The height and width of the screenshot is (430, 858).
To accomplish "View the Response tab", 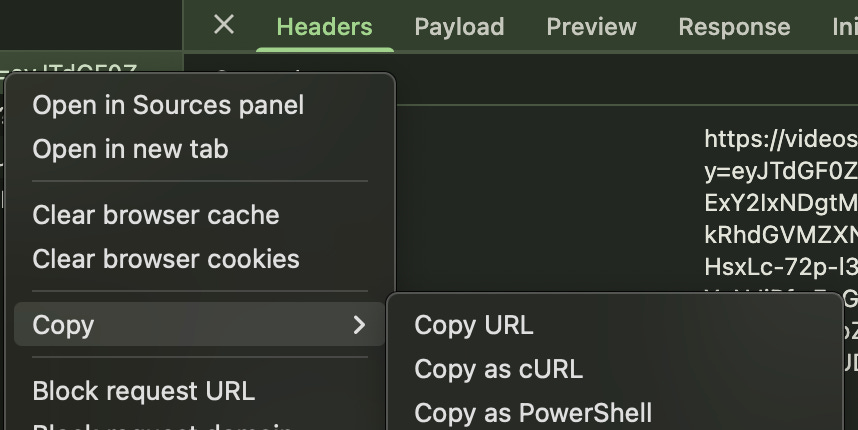I will click(734, 27).
